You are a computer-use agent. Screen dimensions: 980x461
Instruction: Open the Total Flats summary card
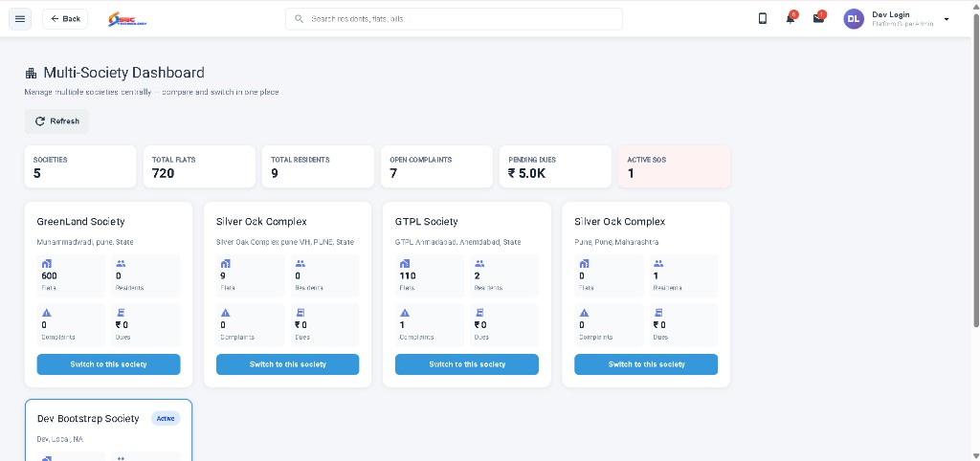pyautogui.click(x=199, y=166)
